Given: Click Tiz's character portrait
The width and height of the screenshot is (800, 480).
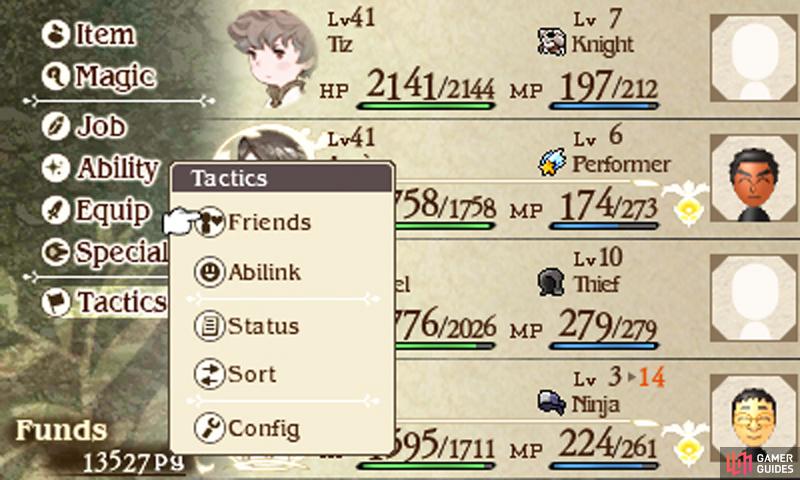Looking at the screenshot, I should [x=271, y=57].
